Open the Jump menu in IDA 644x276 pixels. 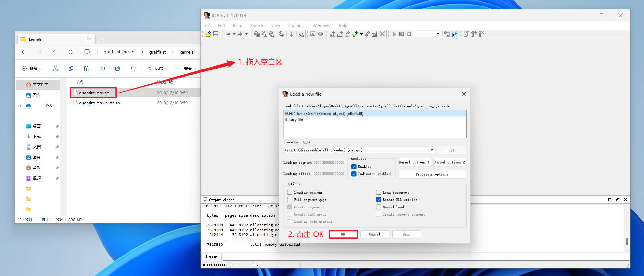pyautogui.click(x=237, y=26)
